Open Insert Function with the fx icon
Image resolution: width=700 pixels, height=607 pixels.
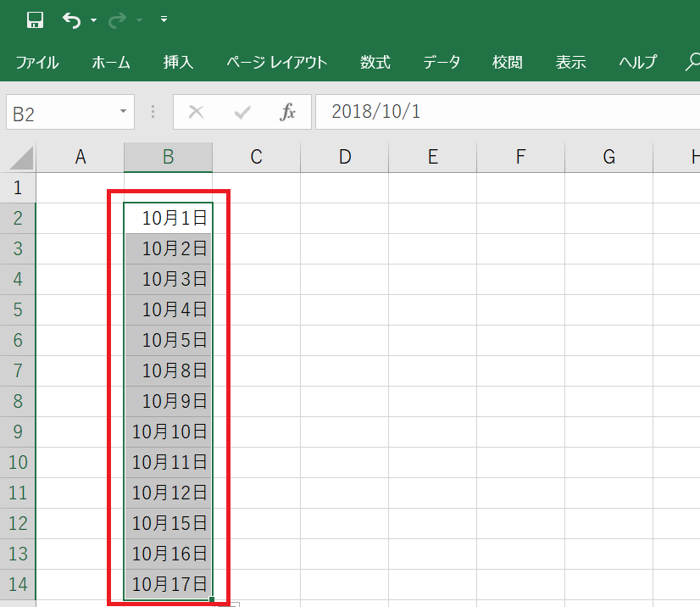point(288,112)
